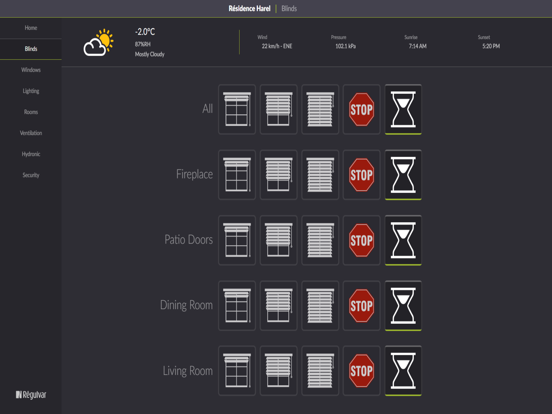Open the Hydronic section

31,154
